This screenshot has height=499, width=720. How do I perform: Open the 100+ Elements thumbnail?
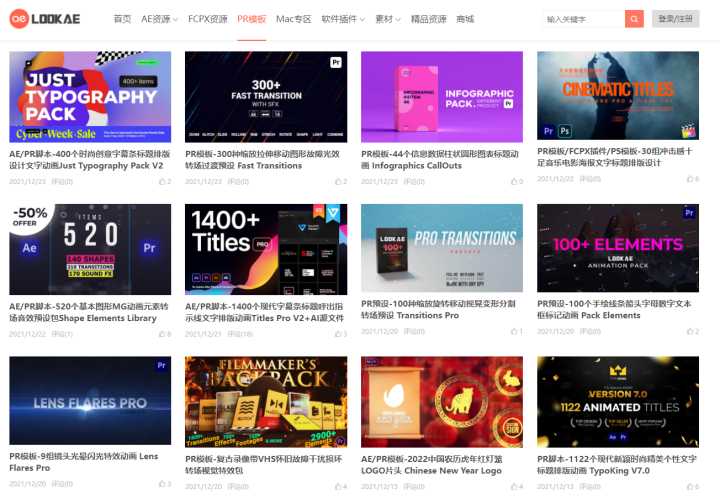point(618,248)
